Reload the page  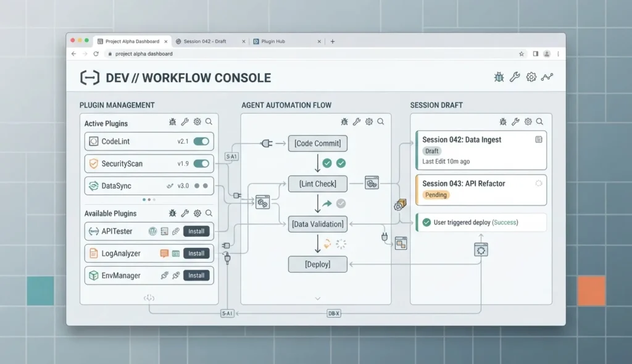pyautogui.click(x=96, y=54)
